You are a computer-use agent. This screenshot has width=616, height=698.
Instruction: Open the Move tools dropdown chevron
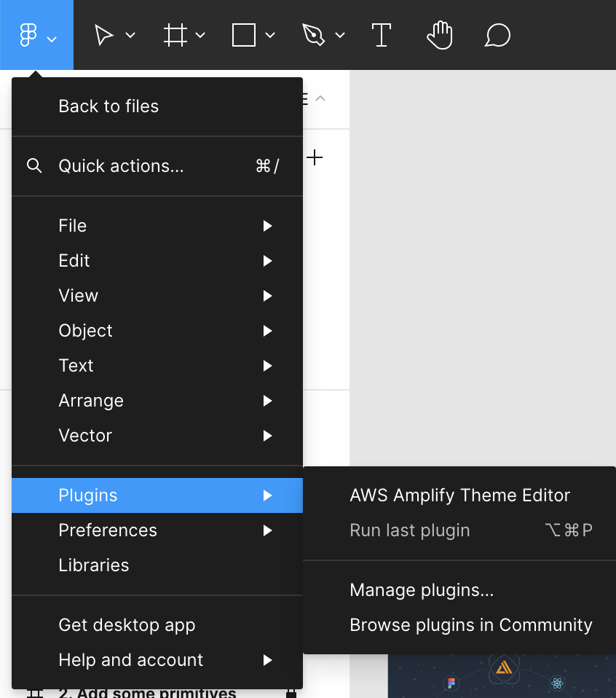(x=130, y=35)
